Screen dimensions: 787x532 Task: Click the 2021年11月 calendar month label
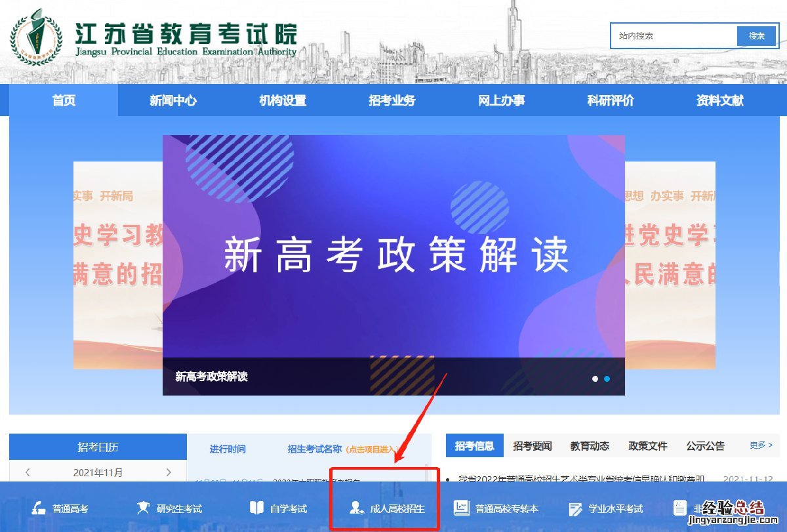(x=98, y=472)
